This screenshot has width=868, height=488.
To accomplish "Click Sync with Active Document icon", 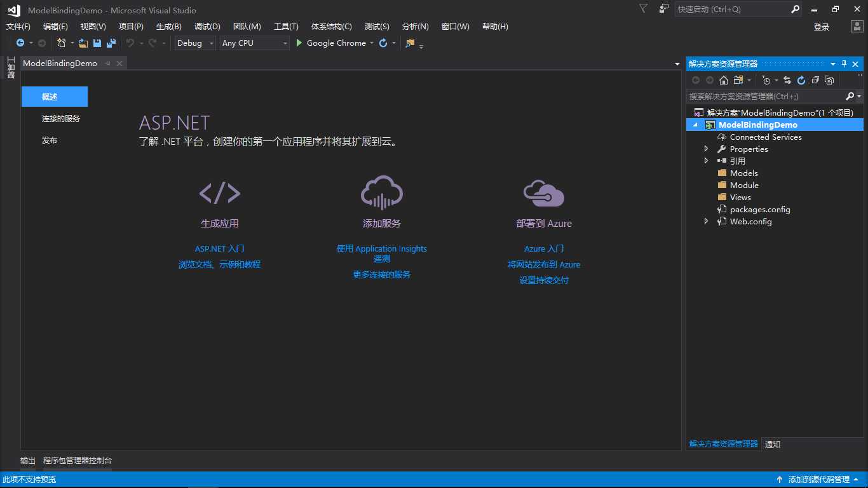I will tap(787, 80).
